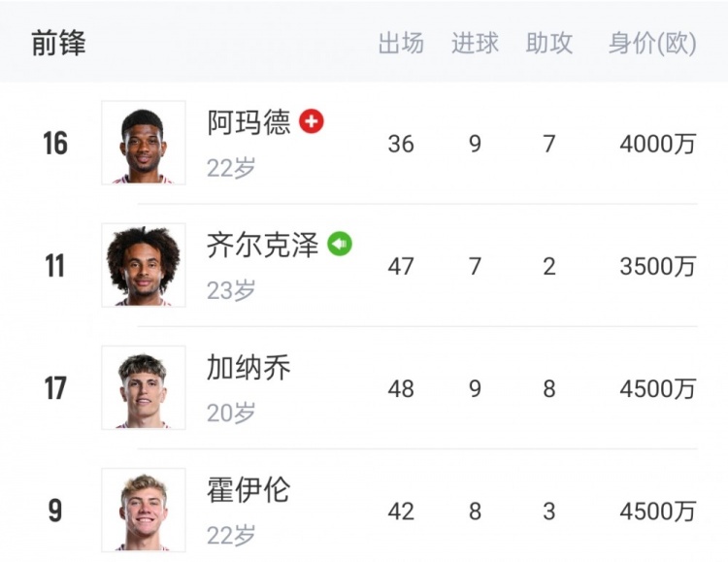Click 齐尔克泽's 3500万 market value
This screenshot has width=728, height=562.
[658, 266]
